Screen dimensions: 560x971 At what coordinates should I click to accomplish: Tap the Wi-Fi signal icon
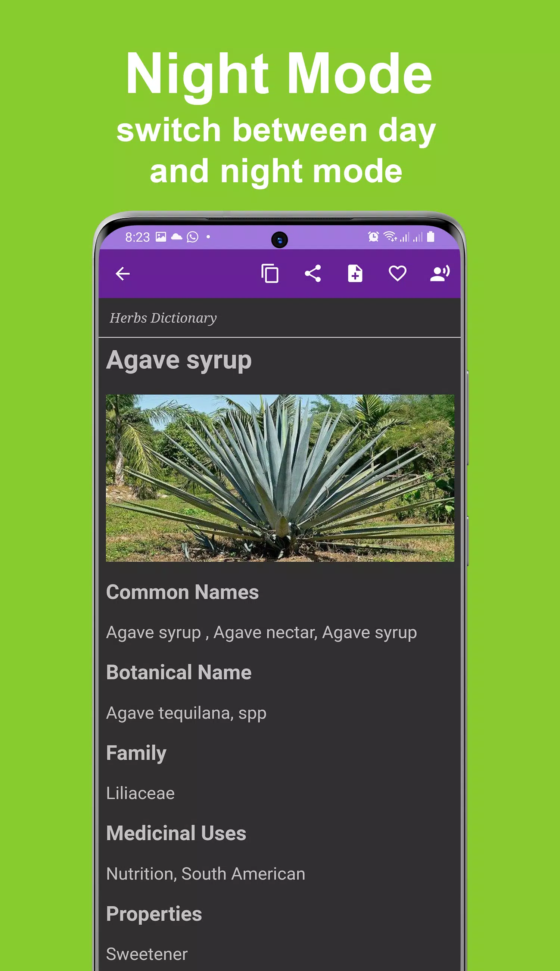(x=390, y=237)
